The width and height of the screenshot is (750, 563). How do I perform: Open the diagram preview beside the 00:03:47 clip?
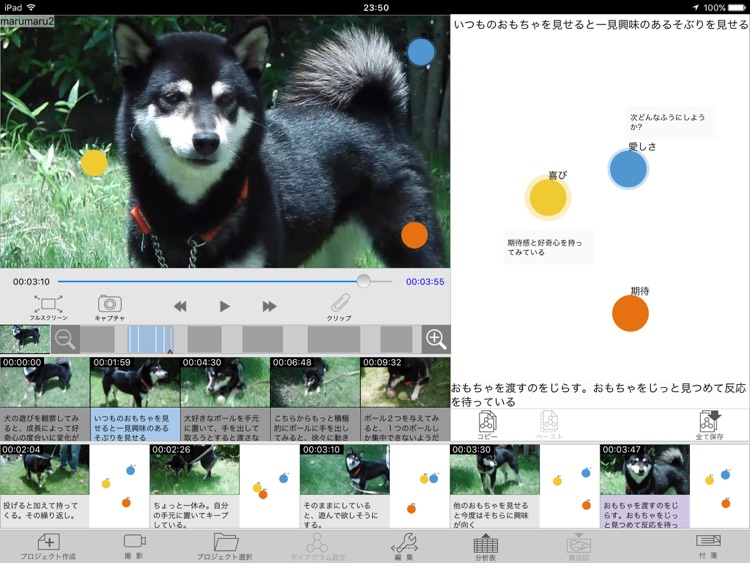(x=719, y=486)
